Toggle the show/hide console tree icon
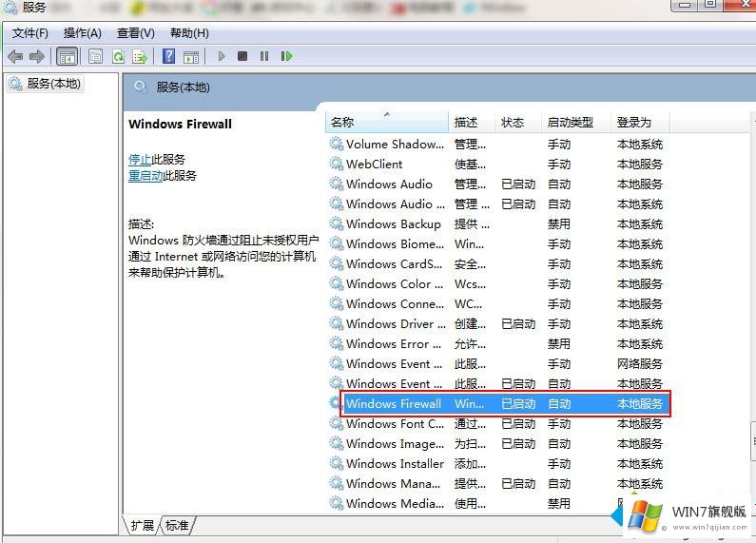The image size is (756, 543). click(67, 56)
